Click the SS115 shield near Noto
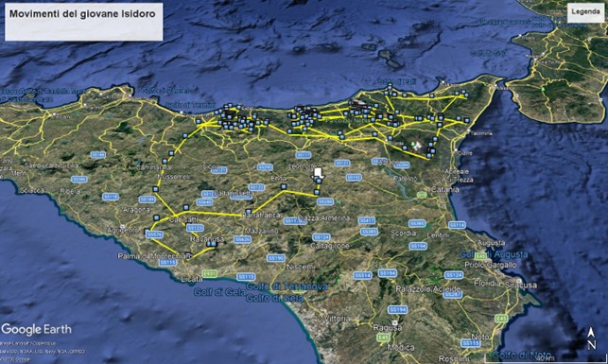The width and height of the screenshot is (608, 364). (471, 343)
